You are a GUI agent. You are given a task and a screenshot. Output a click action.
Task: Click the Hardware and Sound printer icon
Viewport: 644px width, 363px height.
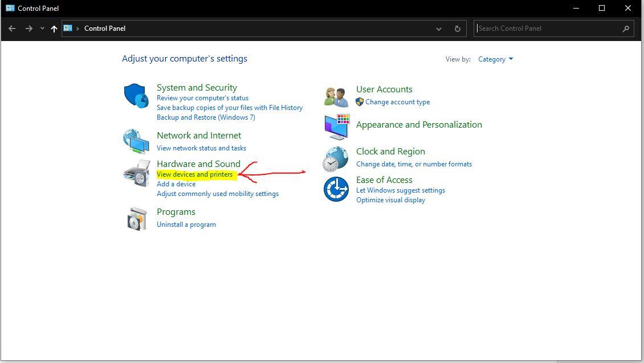(137, 173)
